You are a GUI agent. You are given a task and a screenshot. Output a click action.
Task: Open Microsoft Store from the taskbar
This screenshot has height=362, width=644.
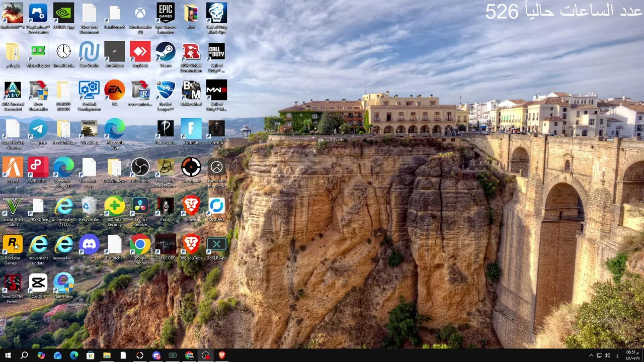point(91,355)
